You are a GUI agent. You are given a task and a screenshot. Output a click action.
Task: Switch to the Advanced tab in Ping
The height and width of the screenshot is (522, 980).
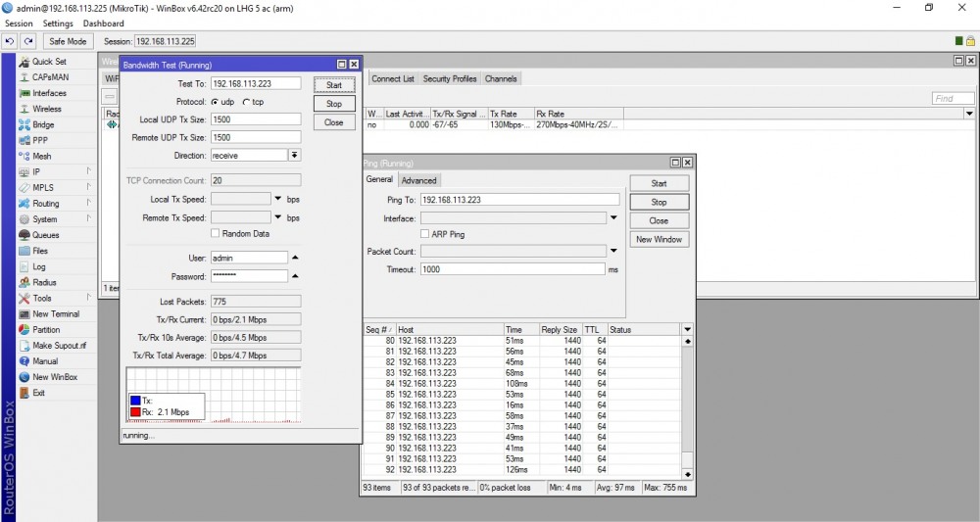(x=418, y=180)
